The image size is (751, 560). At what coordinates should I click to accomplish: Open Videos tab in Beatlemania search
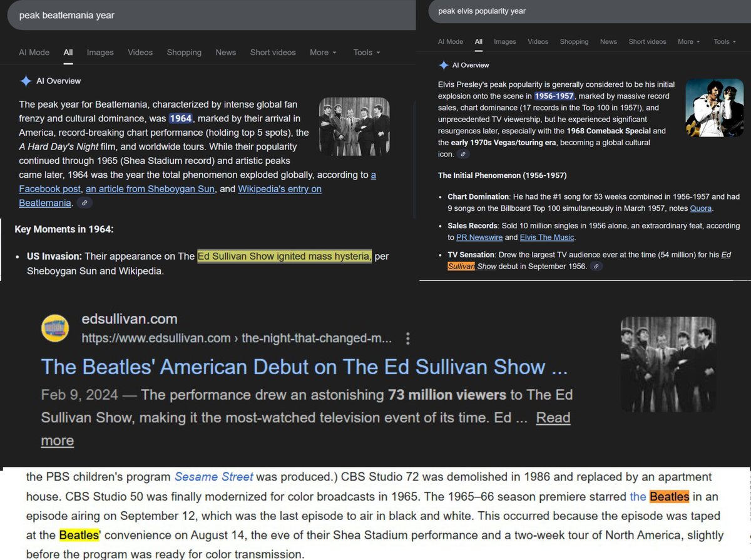(140, 53)
